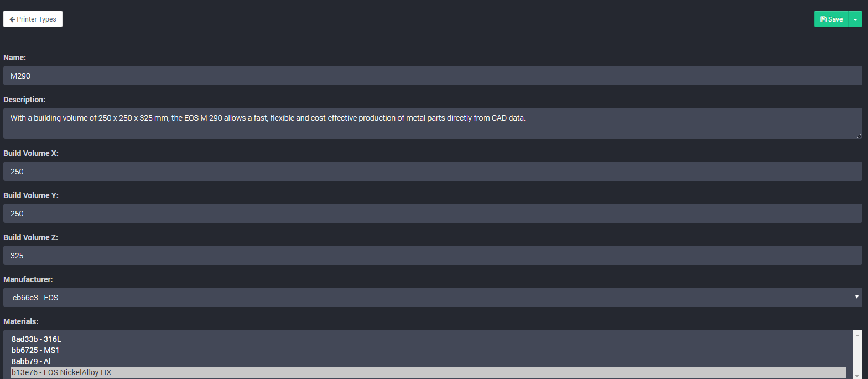Click the Description label
This screenshot has height=379, width=868.
tap(24, 100)
